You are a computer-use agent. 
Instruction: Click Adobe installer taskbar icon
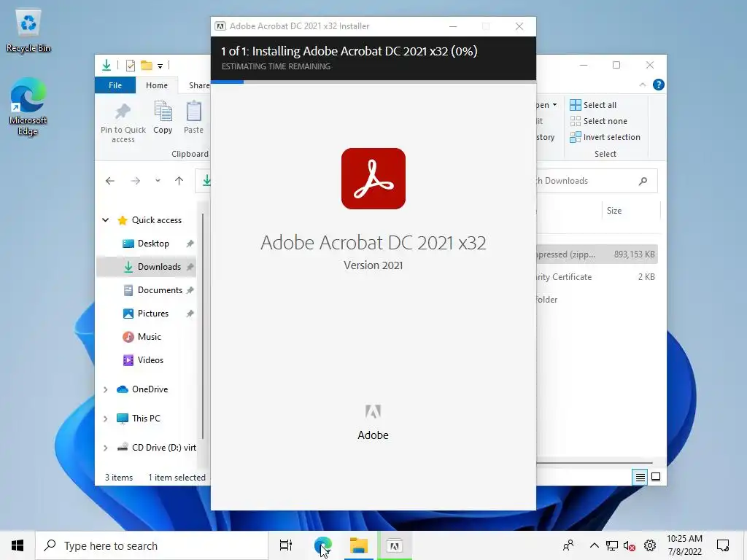395,545
